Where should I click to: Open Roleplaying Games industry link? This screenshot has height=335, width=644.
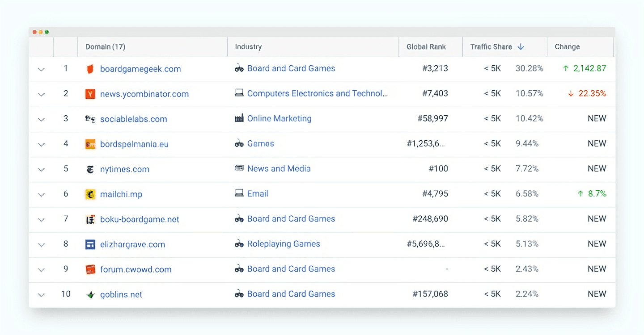click(x=284, y=244)
